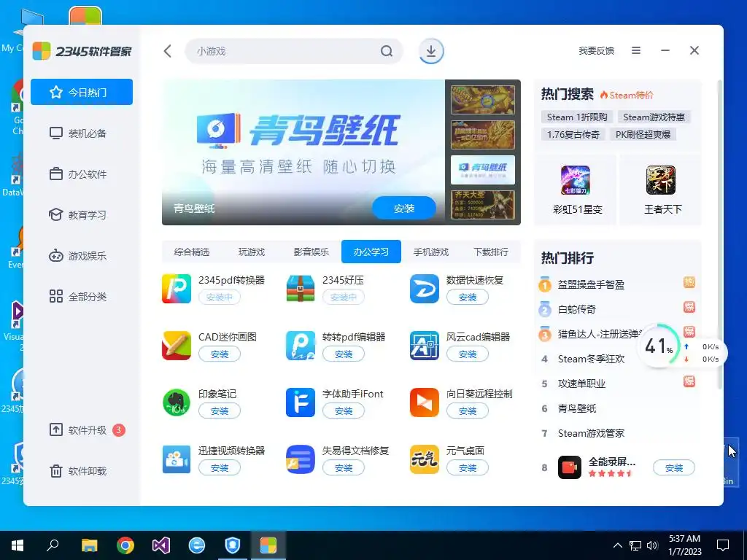Open the 王者天下 game icon

(661, 180)
